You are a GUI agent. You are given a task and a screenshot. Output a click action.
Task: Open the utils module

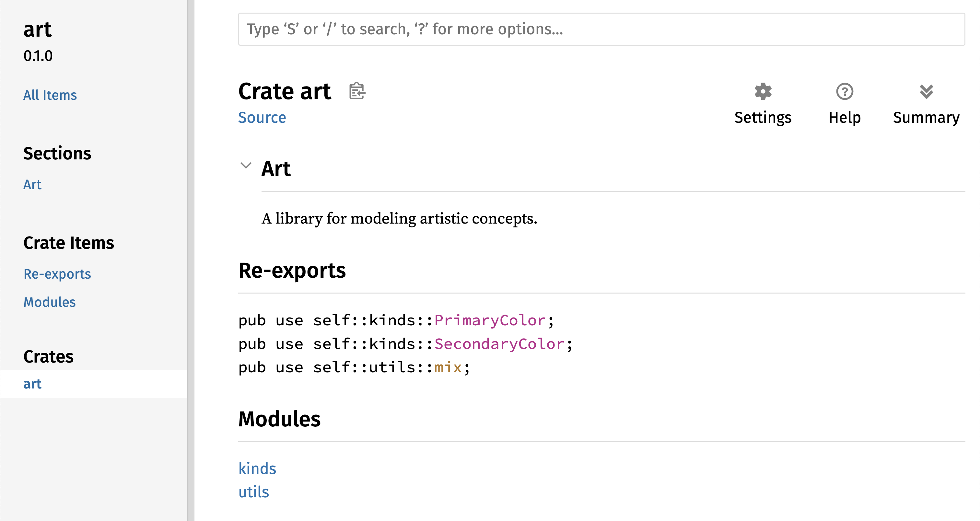(x=253, y=492)
